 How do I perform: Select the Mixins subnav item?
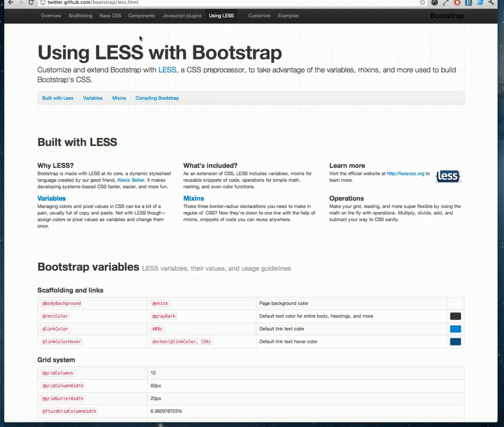(x=119, y=98)
